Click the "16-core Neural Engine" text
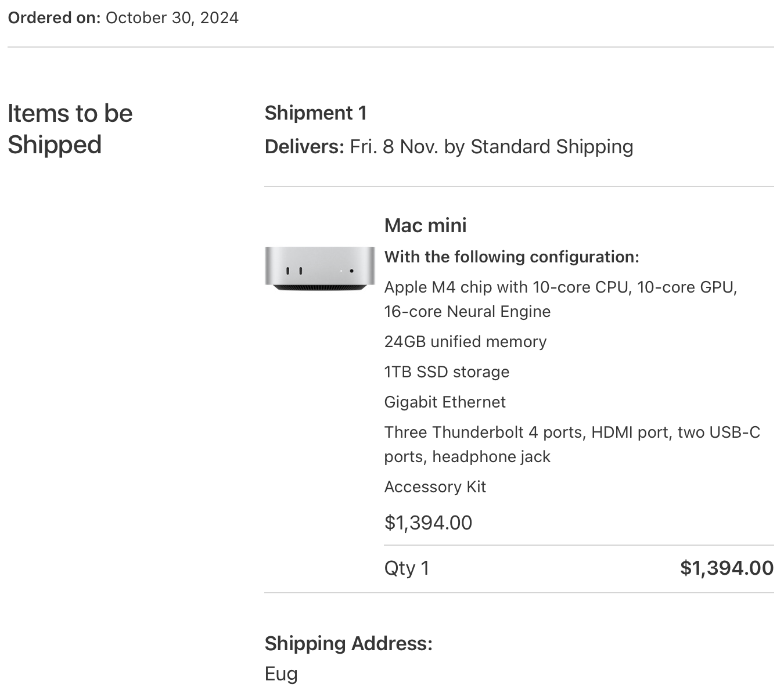Viewport: 784px width, 692px height. click(x=467, y=312)
